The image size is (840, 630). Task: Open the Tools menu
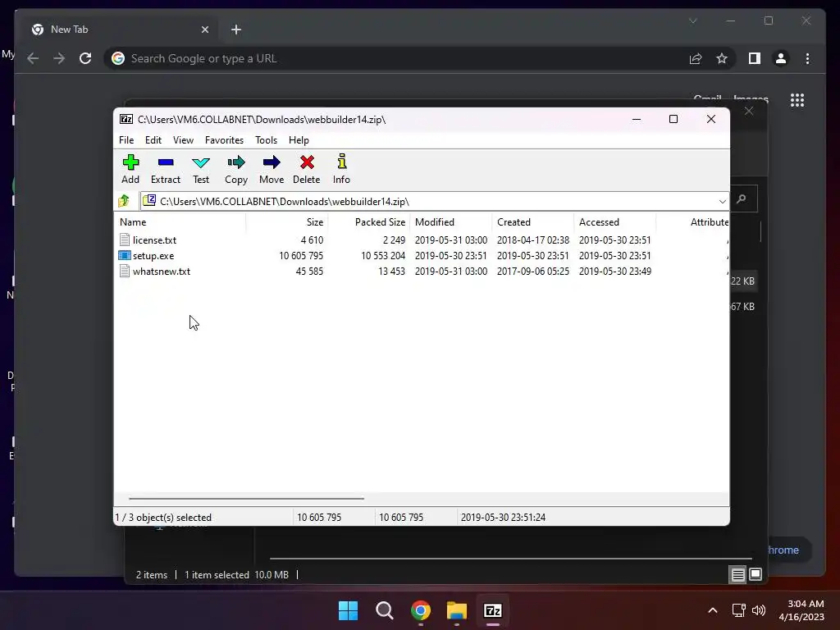(x=266, y=139)
